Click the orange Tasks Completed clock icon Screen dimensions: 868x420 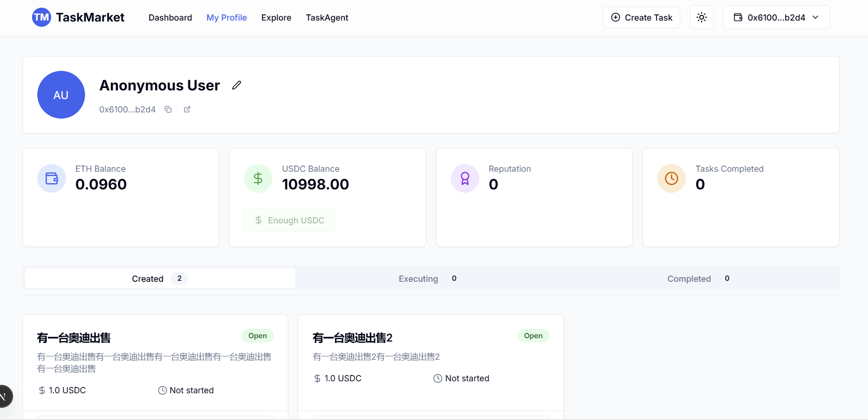[672, 178]
